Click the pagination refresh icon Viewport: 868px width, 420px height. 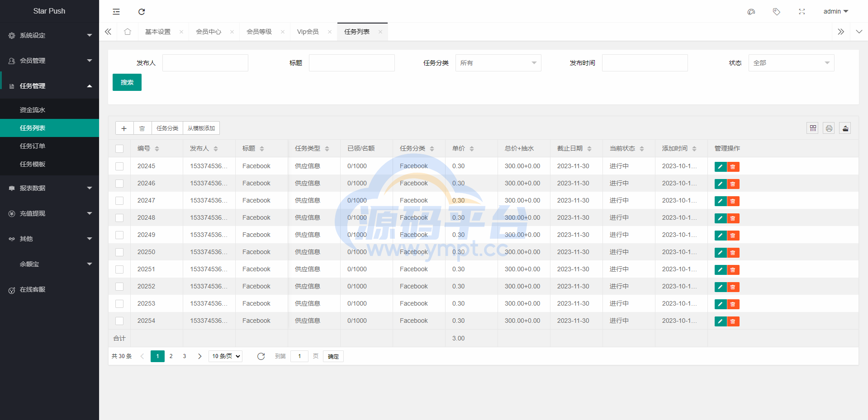click(x=261, y=356)
